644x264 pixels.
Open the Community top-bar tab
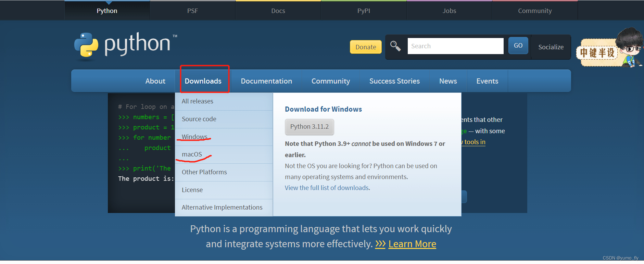tap(535, 11)
